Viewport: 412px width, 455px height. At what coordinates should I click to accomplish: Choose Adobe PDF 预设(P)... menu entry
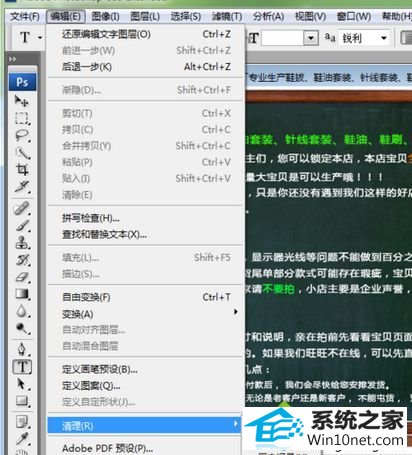click(x=145, y=448)
